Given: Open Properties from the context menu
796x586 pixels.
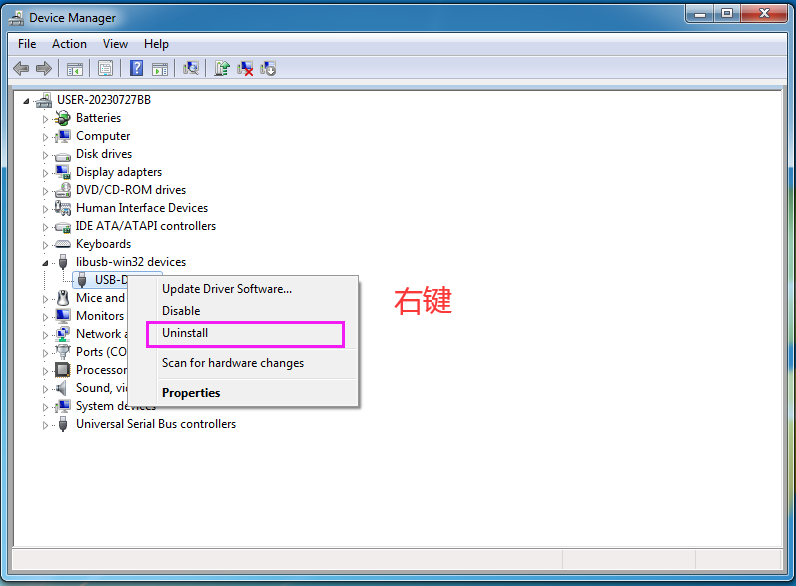Looking at the screenshot, I should pyautogui.click(x=191, y=393).
